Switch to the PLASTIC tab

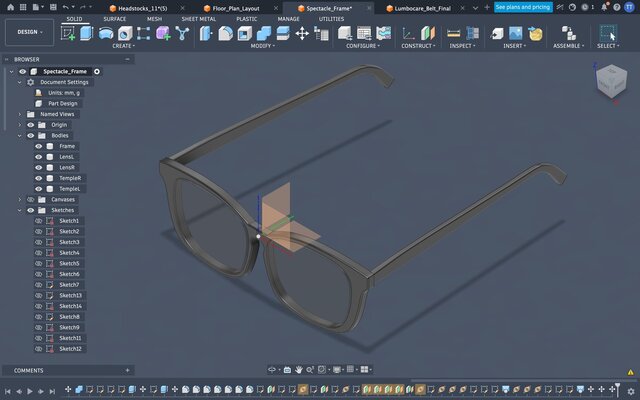click(247, 19)
